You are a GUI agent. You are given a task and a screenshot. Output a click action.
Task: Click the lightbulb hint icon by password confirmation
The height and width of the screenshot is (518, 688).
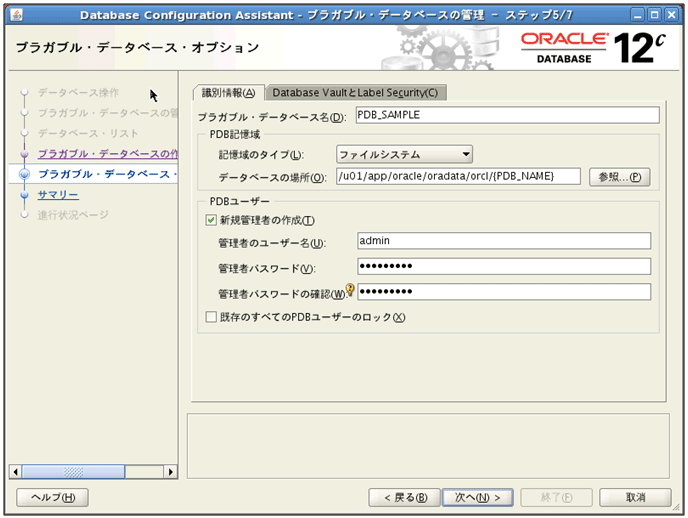[x=350, y=289]
